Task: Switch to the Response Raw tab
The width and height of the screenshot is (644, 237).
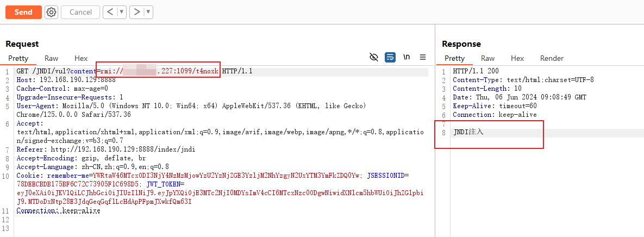Action: click(487, 58)
